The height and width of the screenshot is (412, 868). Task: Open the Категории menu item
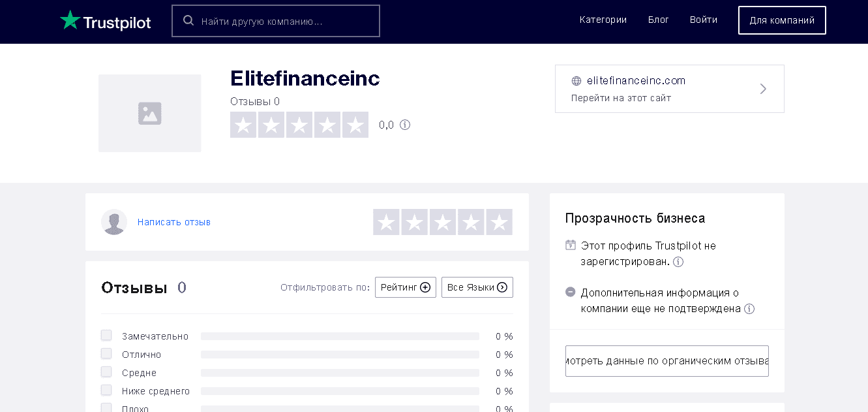pyautogui.click(x=603, y=20)
